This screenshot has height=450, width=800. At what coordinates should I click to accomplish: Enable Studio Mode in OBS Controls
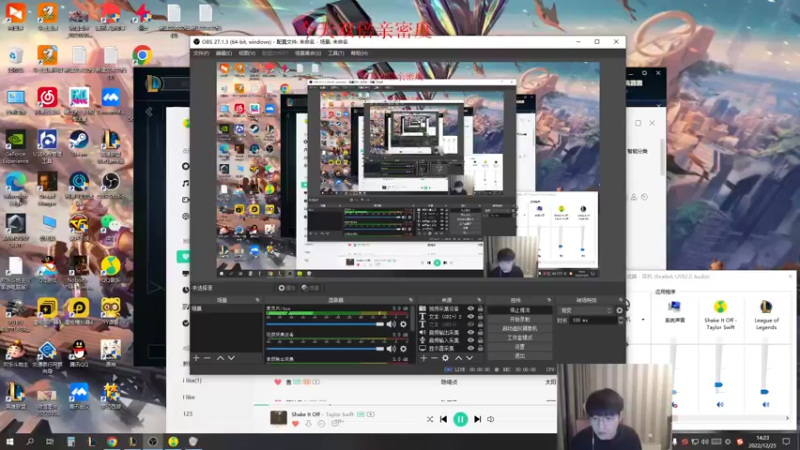point(519,338)
